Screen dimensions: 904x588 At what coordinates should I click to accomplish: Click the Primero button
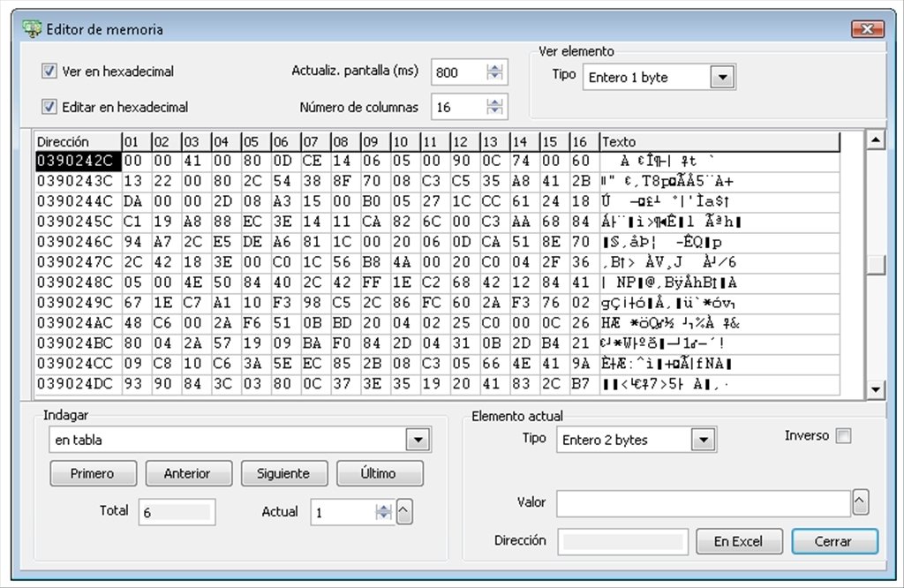pyautogui.click(x=93, y=473)
